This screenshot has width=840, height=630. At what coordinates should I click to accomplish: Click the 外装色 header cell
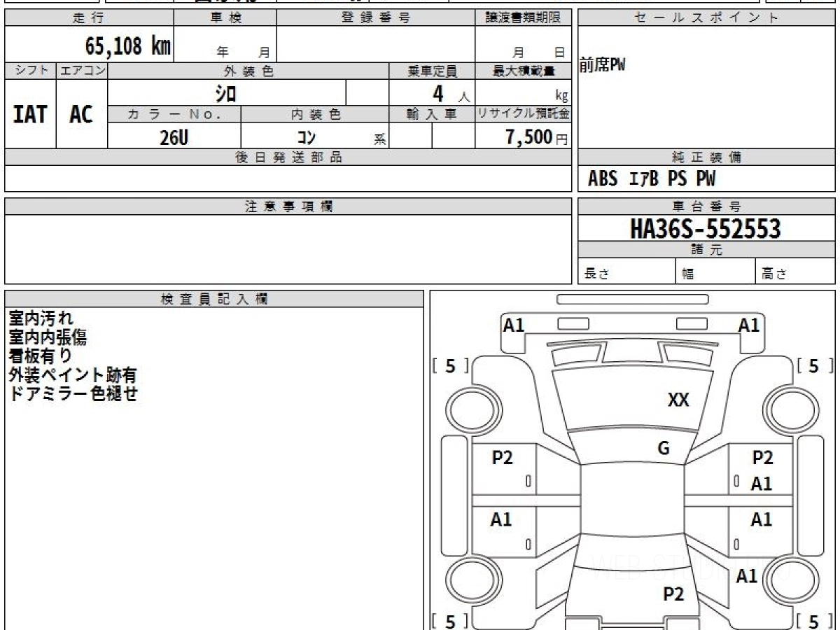click(x=248, y=71)
